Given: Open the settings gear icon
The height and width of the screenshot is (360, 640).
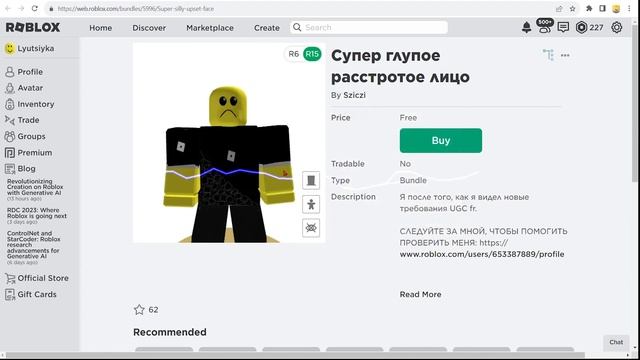Looking at the screenshot, I should coord(616,27).
